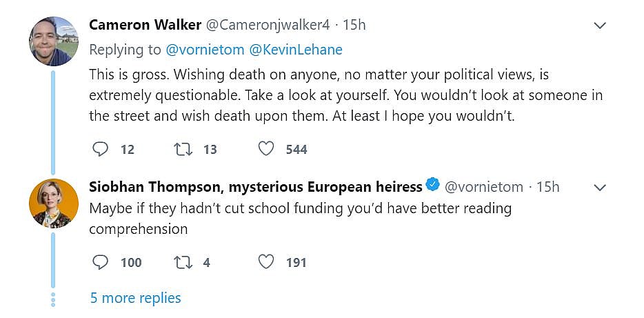Expand the 5 more replies link
Image resolution: width=644 pixels, height=318 pixels.
135,298
